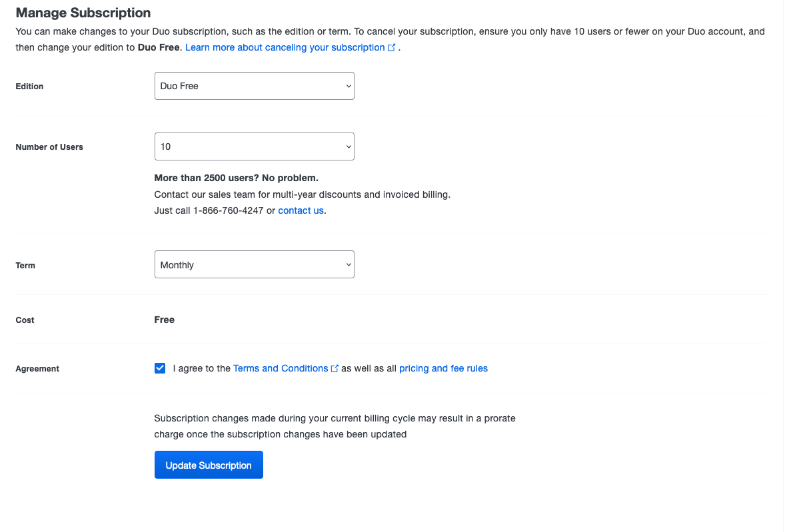Follow the contact us link

(x=301, y=210)
